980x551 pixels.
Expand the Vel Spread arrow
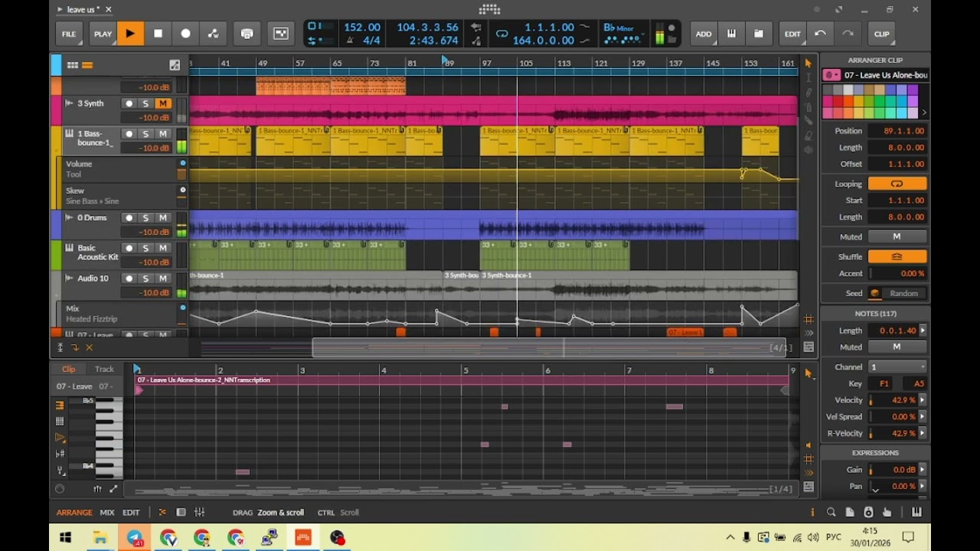pos(923,416)
